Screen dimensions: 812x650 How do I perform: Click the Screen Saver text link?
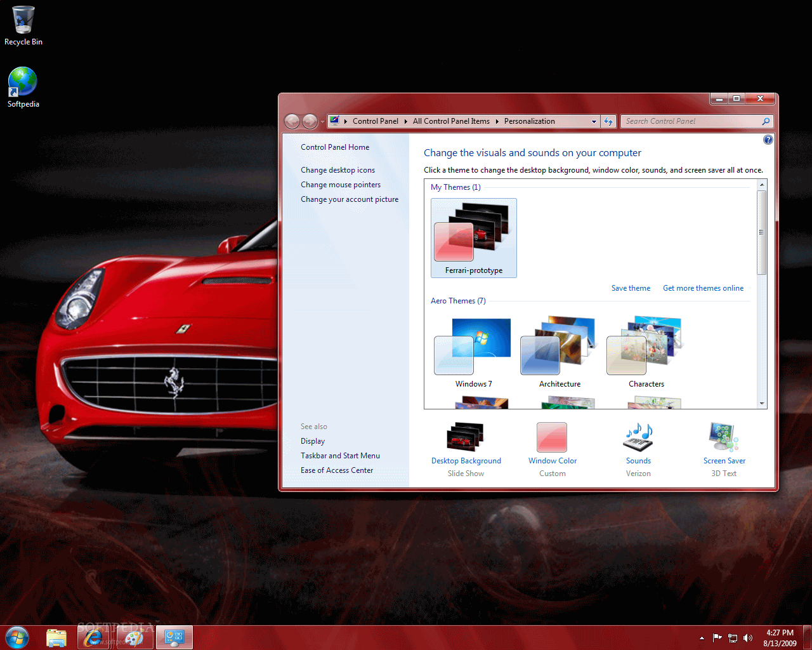coord(724,461)
